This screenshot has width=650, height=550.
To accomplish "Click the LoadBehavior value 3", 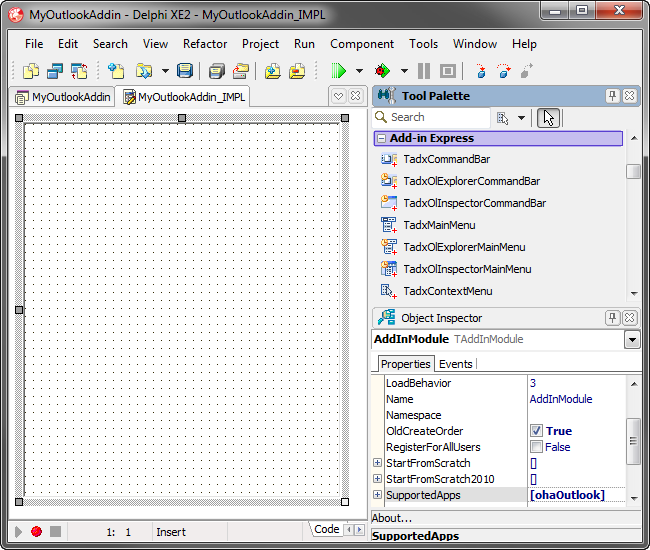I will 533,383.
